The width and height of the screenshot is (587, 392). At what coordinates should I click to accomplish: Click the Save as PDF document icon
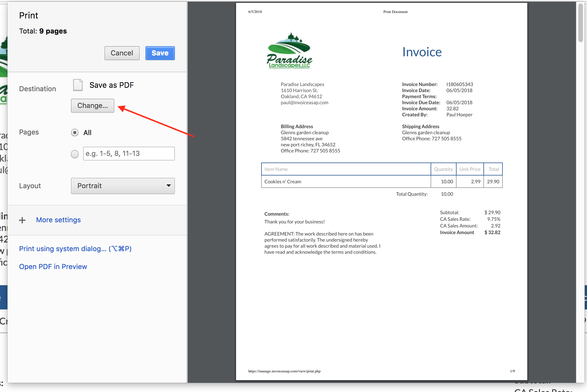[x=78, y=85]
